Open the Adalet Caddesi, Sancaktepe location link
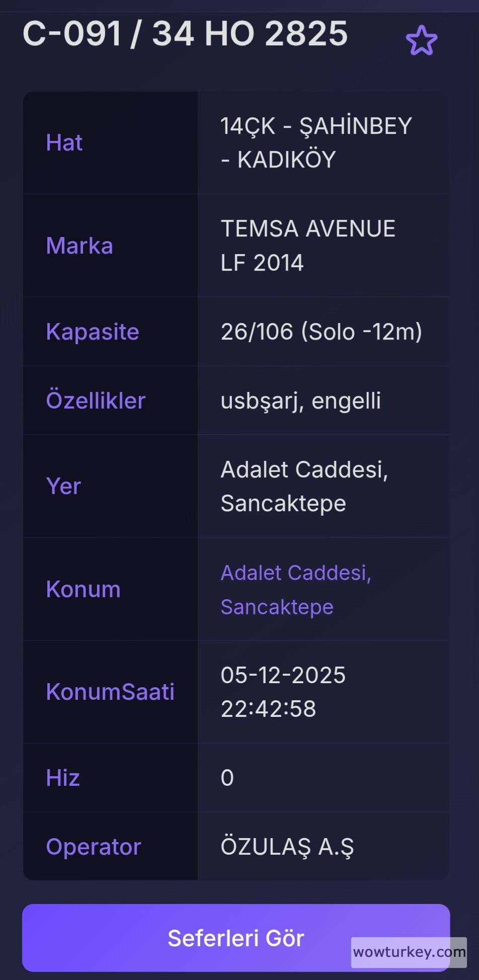This screenshot has height=980, width=479. point(296,590)
